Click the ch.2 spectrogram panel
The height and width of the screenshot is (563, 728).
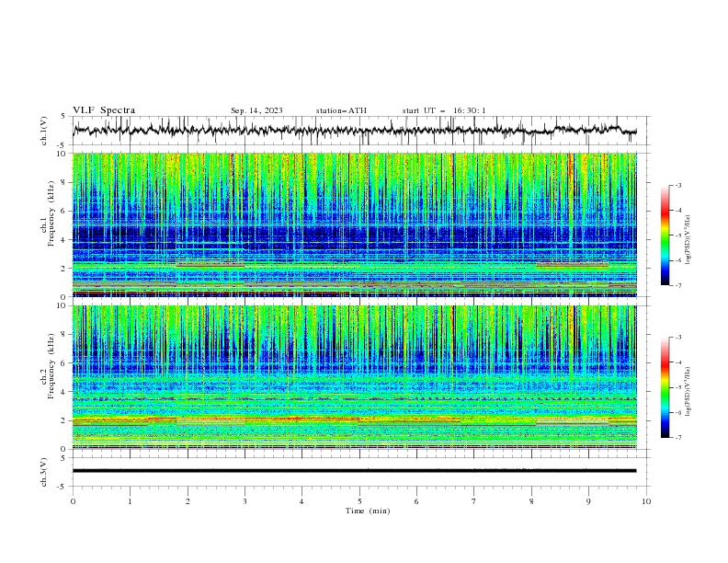355,377
